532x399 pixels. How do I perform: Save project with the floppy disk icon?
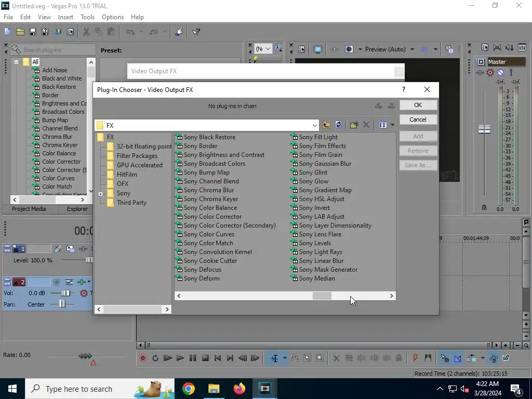click(33, 32)
